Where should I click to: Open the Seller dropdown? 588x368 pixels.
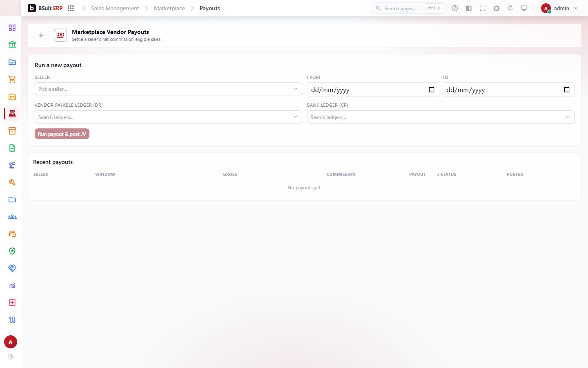(x=168, y=89)
